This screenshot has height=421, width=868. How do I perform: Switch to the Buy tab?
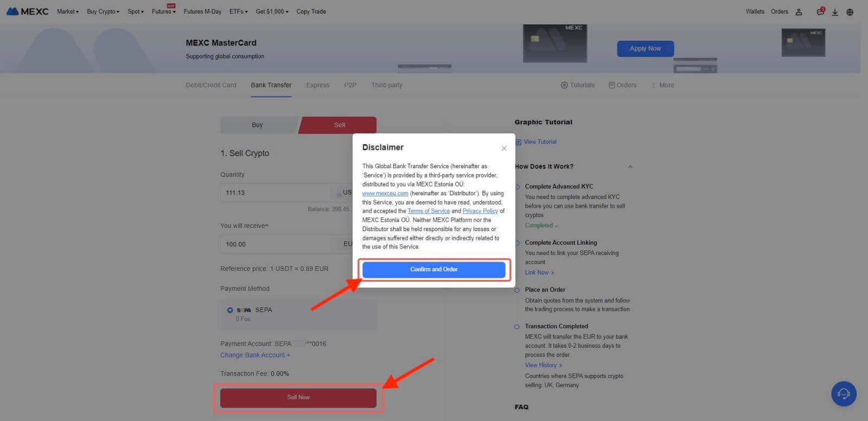tap(258, 125)
